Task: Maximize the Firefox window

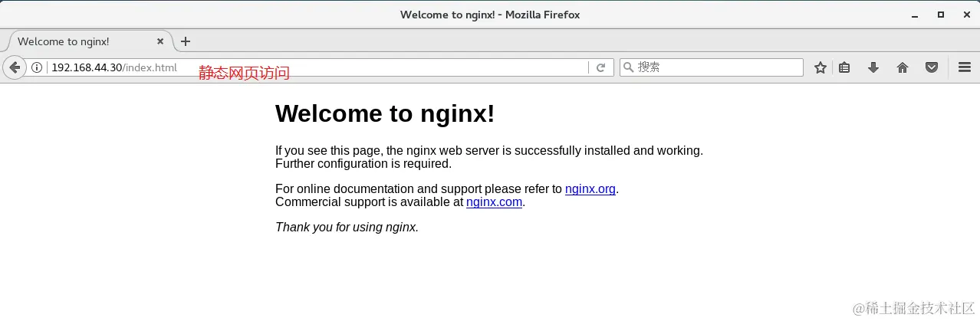Action: pyautogui.click(x=941, y=15)
